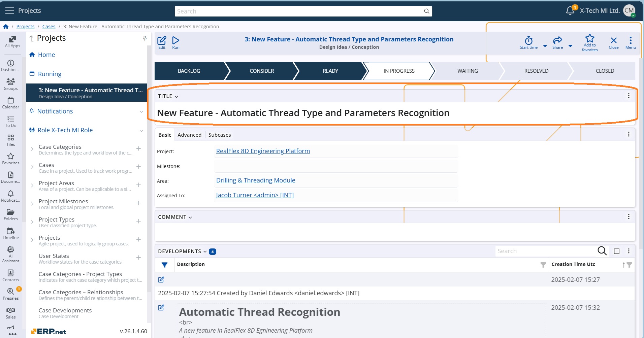Start time tracking with the stopwatch

pos(529,42)
